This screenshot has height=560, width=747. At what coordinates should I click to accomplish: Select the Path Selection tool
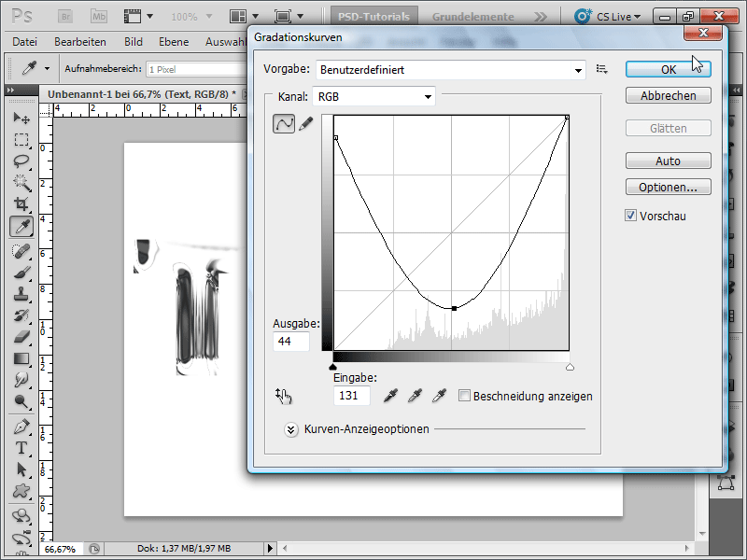tap(21, 469)
